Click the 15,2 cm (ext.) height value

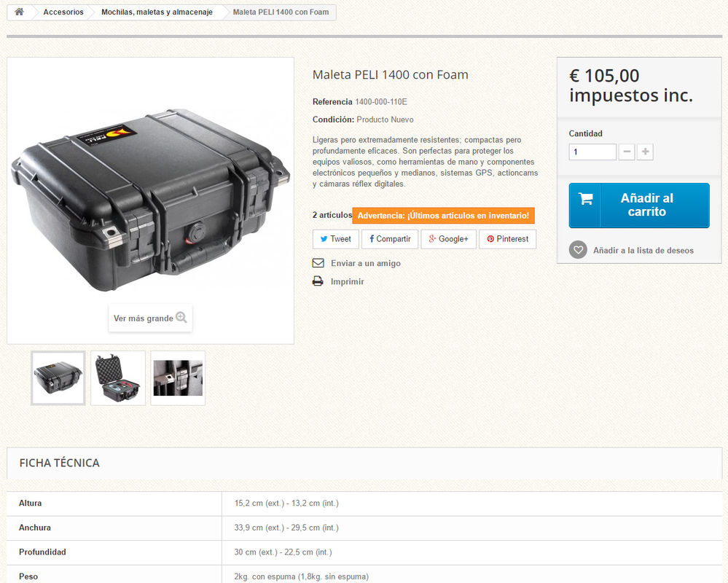(286, 503)
